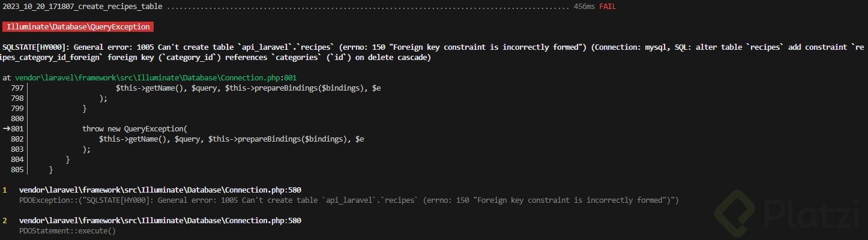868x240 pixels.
Task: Click stack frame number 1
Action: (x=5, y=190)
